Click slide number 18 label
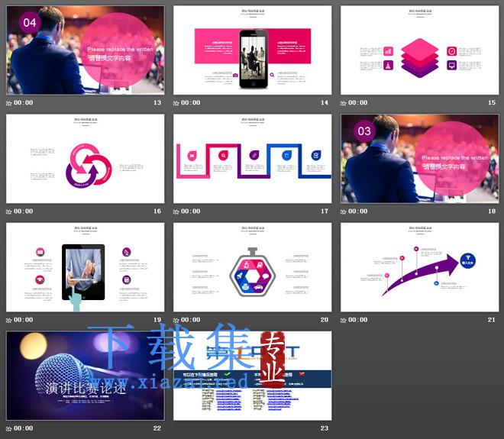This screenshot has height=439, width=504. [492, 211]
